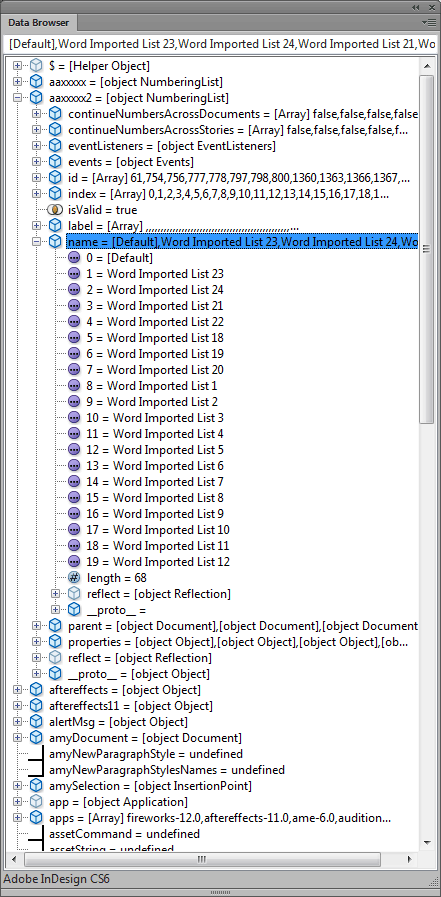441x897 pixels.
Task: Collapse the aaxxxxx2 NumberingList node
Action: coord(17,98)
